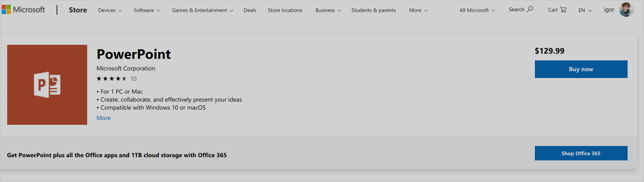Screen dimensions: 644x182
Task: Open the shopping cart icon
Action: [x=563, y=10]
